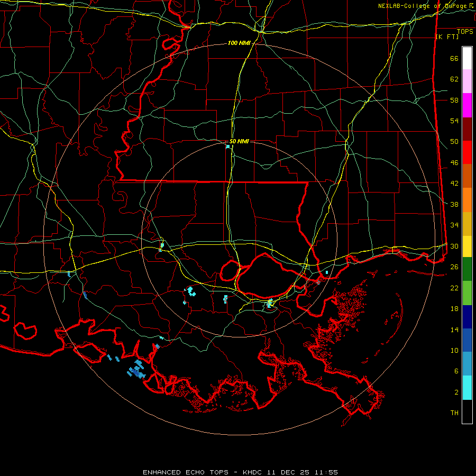Click the dark maroon legend swatch

(x=467, y=130)
